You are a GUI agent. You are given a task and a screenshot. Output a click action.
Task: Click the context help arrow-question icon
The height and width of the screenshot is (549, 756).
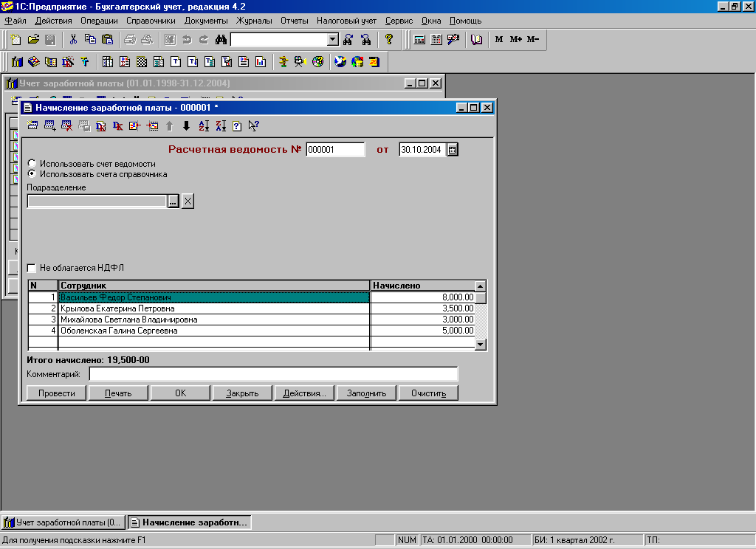[254, 125]
